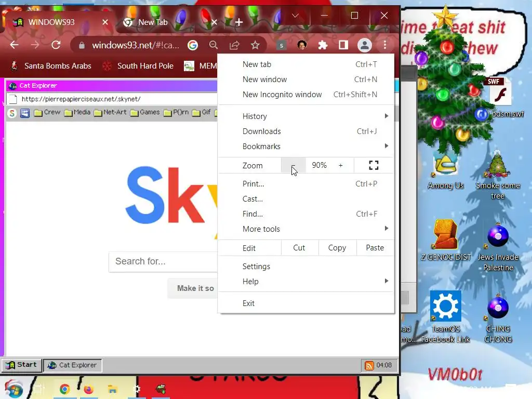The width and height of the screenshot is (532, 399).
Task: Open File Explorer from the taskbar
Action: (112, 389)
